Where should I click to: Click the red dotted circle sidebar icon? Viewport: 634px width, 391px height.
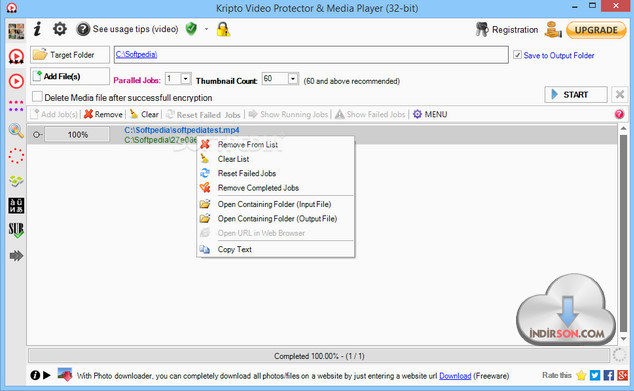(x=16, y=156)
